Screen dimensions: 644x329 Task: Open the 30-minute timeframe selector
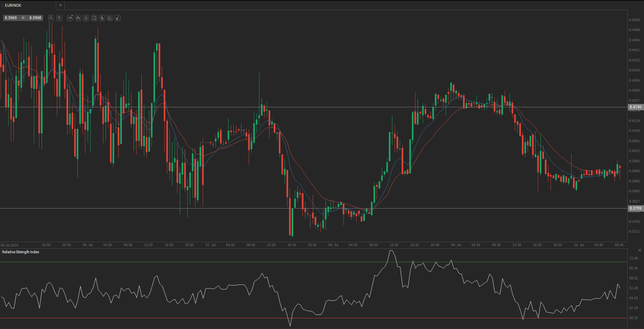pyautogui.click(x=70, y=18)
